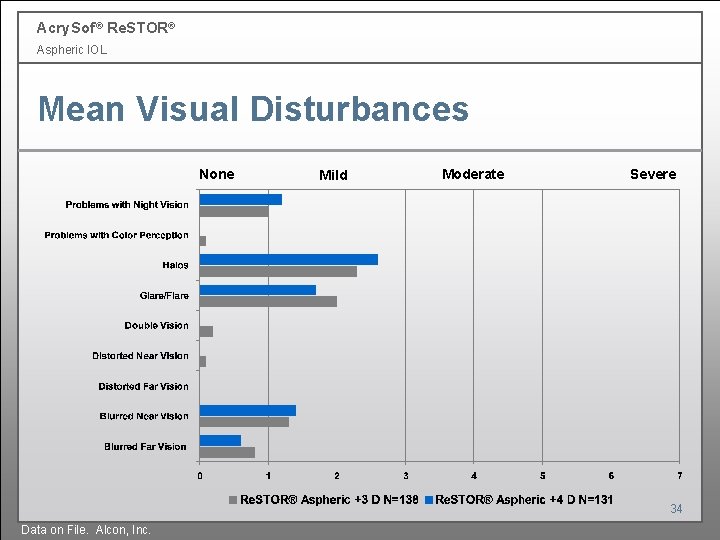This screenshot has width=720, height=540.
Task: Select the 'AcrySof® ReSTOR®' header text
Action: point(106,28)
